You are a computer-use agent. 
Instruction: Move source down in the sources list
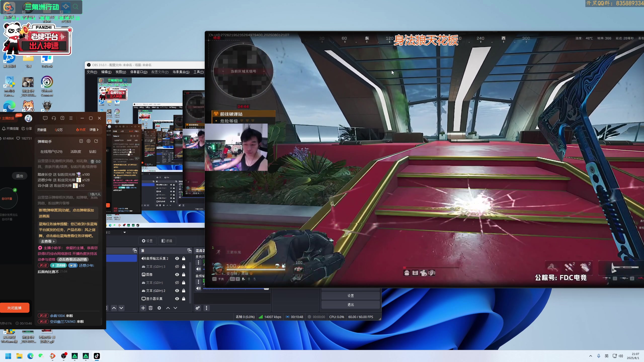pos(175,308)
